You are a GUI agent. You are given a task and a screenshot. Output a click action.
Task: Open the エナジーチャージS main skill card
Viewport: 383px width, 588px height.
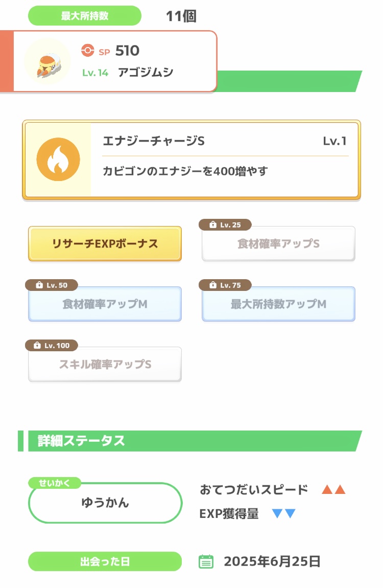192,160
